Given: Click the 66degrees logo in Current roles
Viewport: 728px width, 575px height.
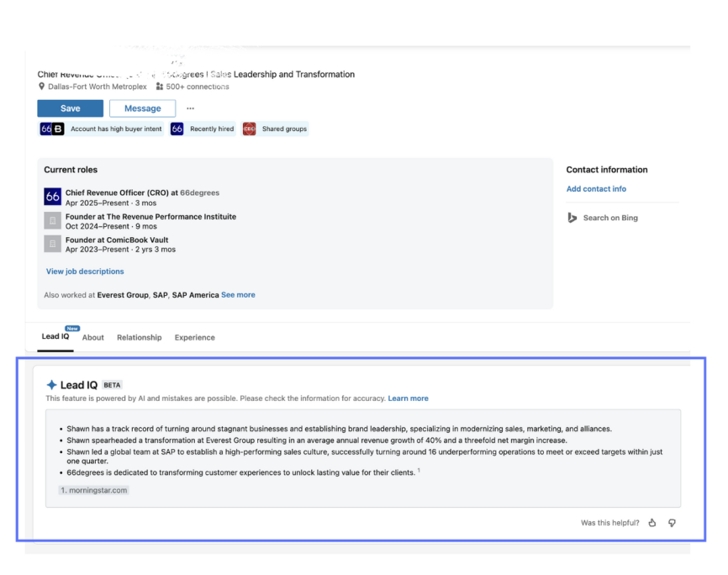Looking at the screenshot, I should [x=52, y=197].
